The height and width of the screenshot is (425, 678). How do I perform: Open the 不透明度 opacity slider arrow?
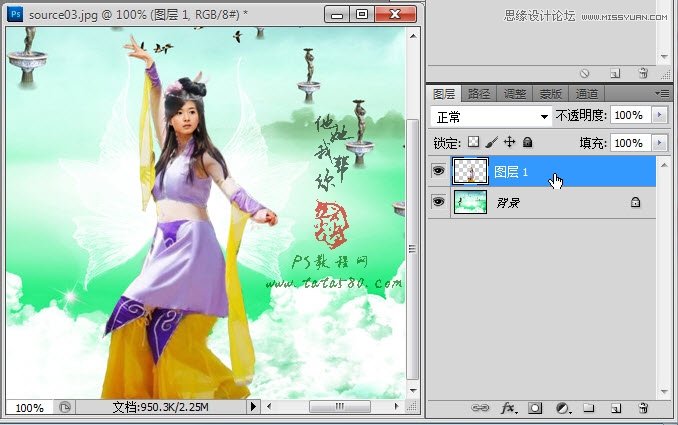(x=659, y=115)
